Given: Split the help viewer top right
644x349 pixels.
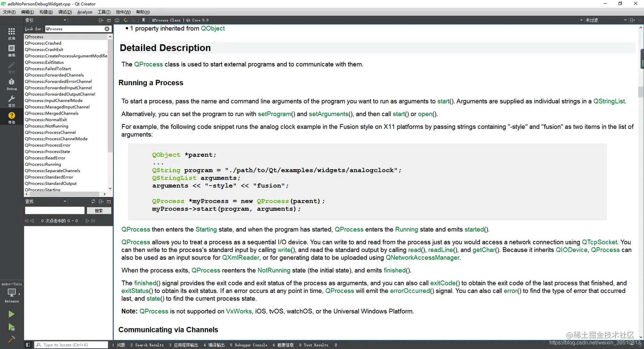Looking at the screenshot, I should pos(632,20).
